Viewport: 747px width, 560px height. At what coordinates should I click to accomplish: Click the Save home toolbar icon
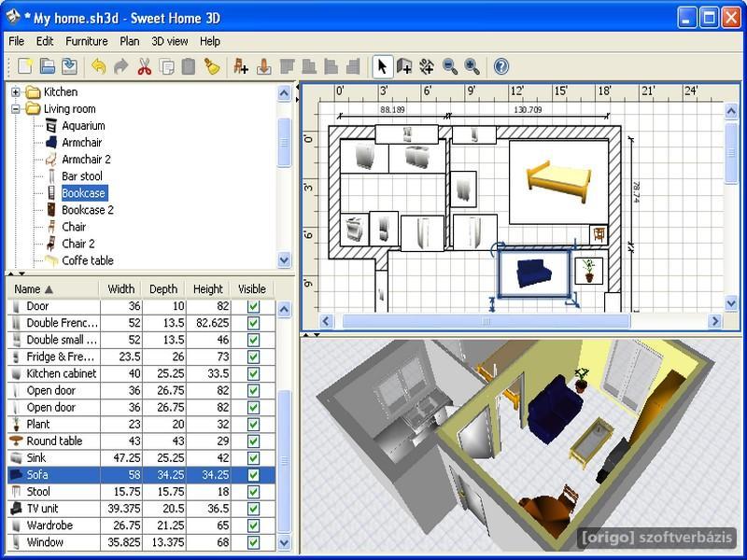69,66
